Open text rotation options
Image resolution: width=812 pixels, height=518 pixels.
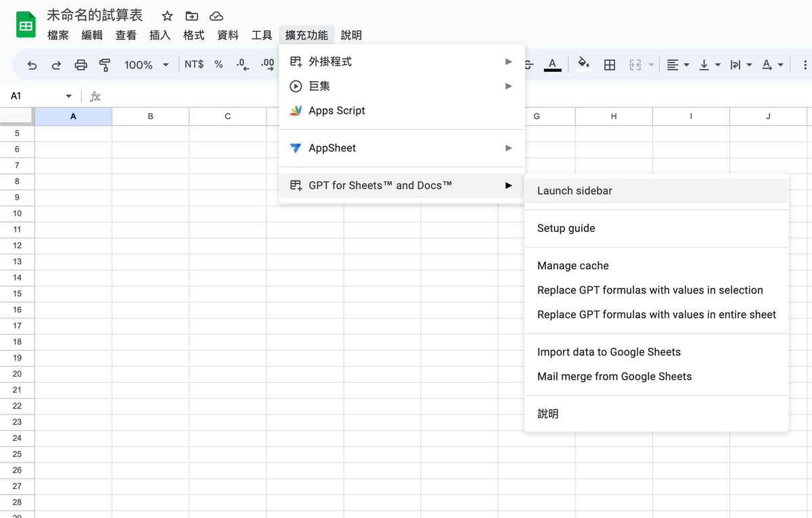pyautogui.click(x=772, y=65)
